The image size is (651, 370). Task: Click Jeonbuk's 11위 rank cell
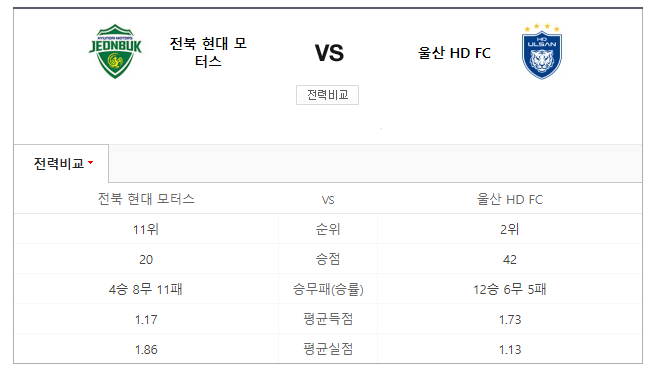[146, 229]
